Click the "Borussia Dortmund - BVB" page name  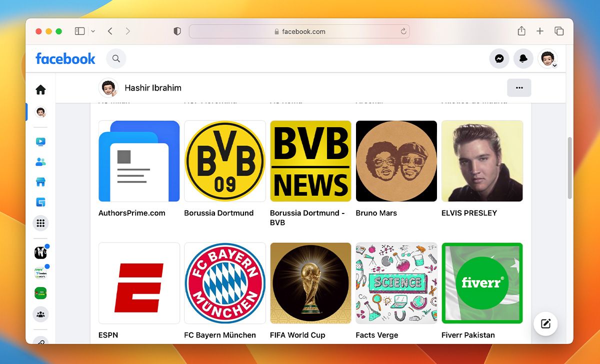point(307,217)
